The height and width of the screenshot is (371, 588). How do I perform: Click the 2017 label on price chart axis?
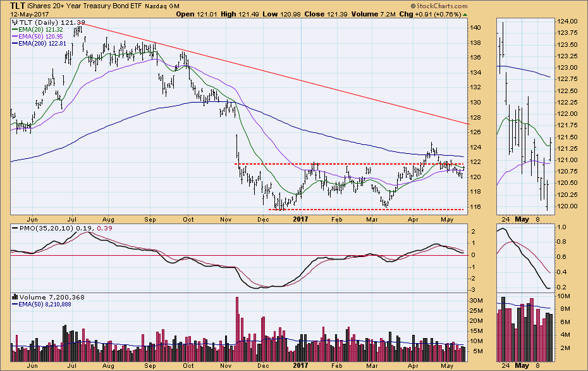300,219
